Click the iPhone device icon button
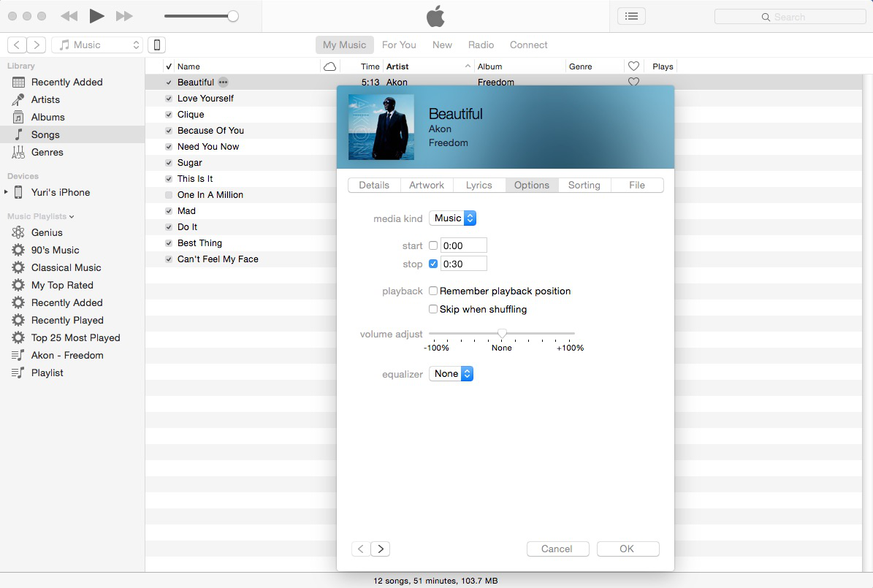Viewport: 873px width, 588px height. pos(157,45)
